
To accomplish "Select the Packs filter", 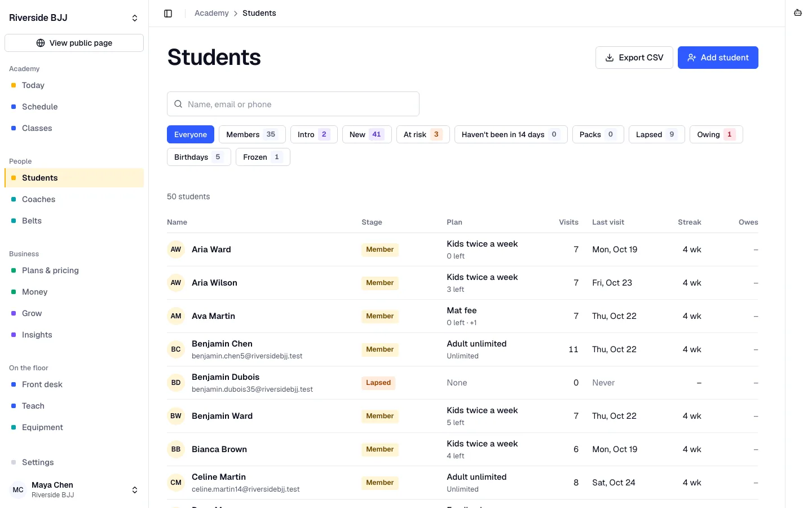I will (x=598, y=134).
